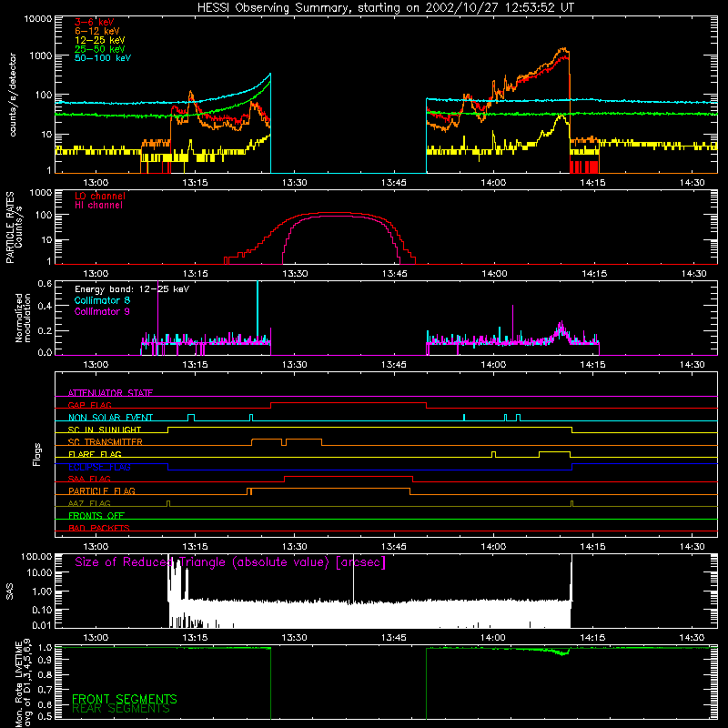Click the 10000 tick label in the counts panel

point(38,19)
